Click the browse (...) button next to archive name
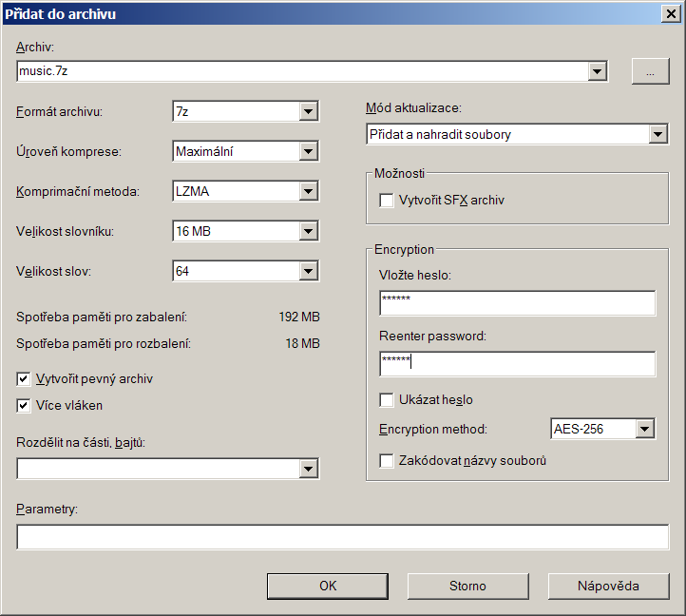This screenshot has width=686, height=616. pos(650,71)
